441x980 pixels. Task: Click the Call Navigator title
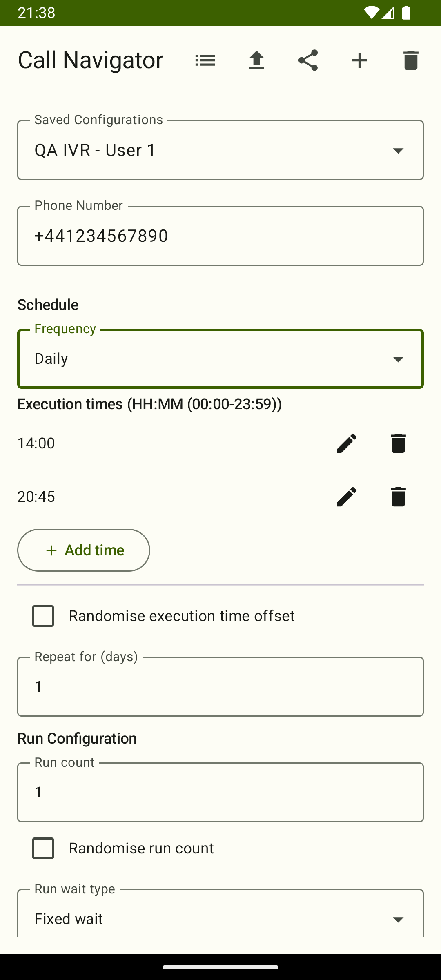(x=91, y=60)
